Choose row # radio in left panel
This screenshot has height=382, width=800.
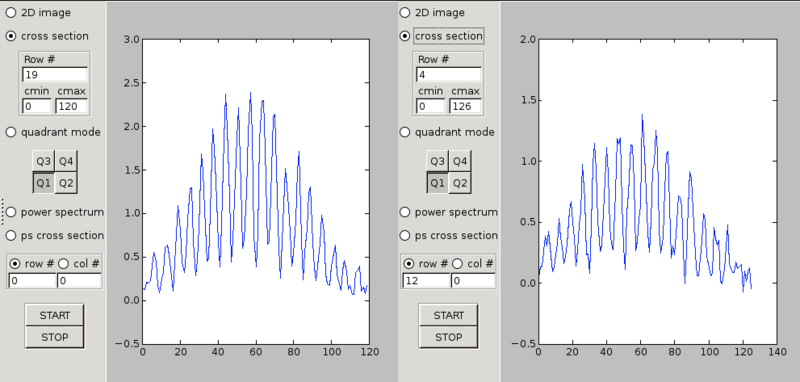(15, 264)
